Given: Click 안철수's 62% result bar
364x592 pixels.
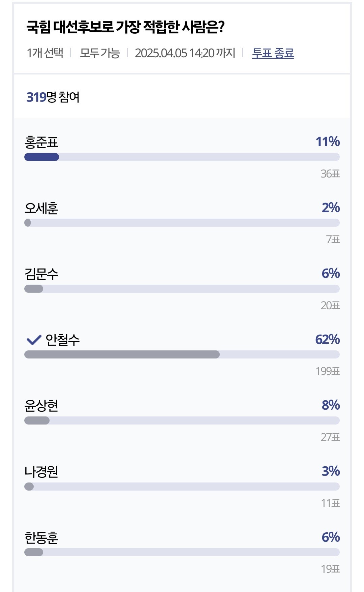Looking at the screenshot, I should [122, 354].
